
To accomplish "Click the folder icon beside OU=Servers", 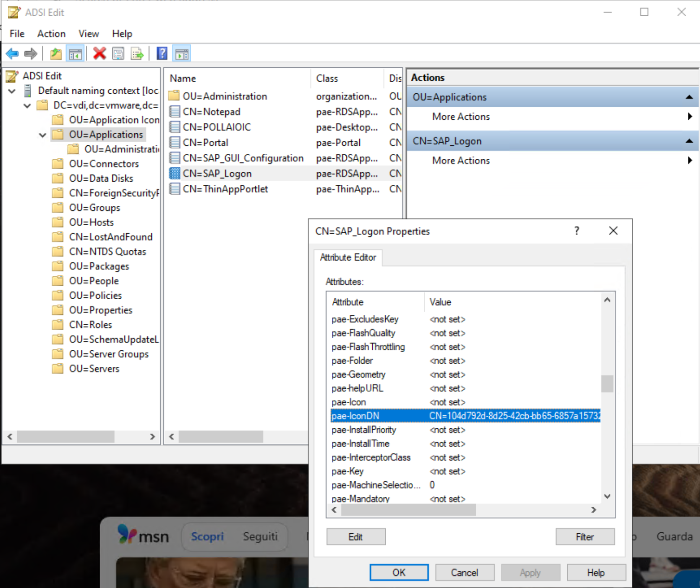I will pyautogui.click(x=58, y=368).
